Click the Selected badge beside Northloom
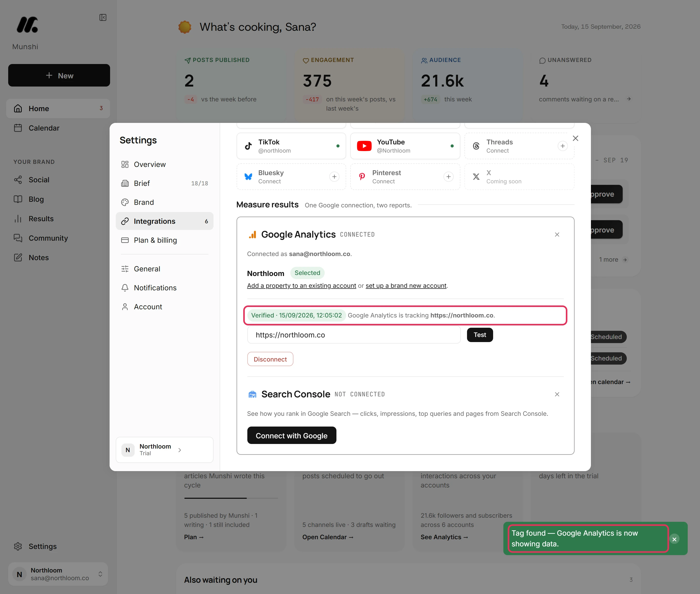This screenshot has width=700, height=594. pos(307,273)
